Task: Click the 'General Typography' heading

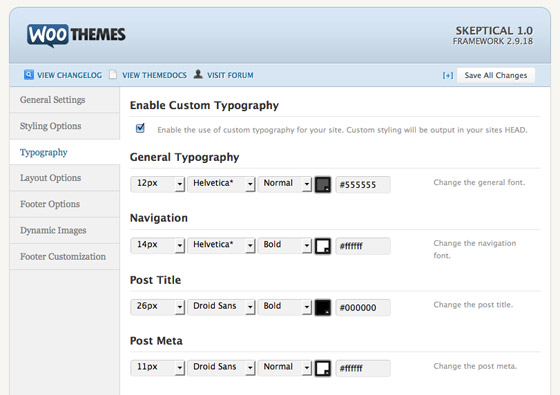Action: (x=185, y=158)
